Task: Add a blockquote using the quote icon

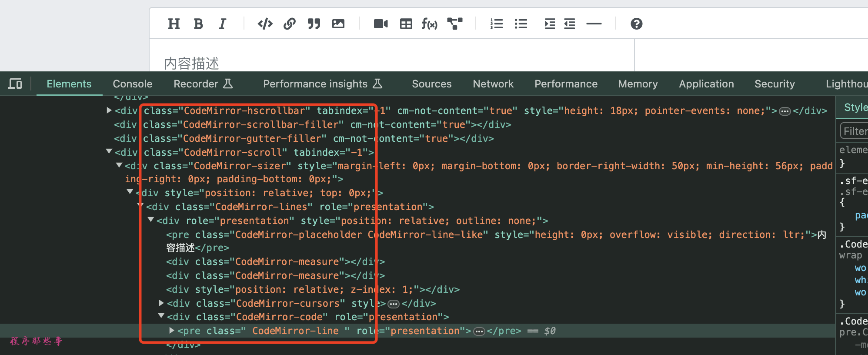Action: coord(314,24)
